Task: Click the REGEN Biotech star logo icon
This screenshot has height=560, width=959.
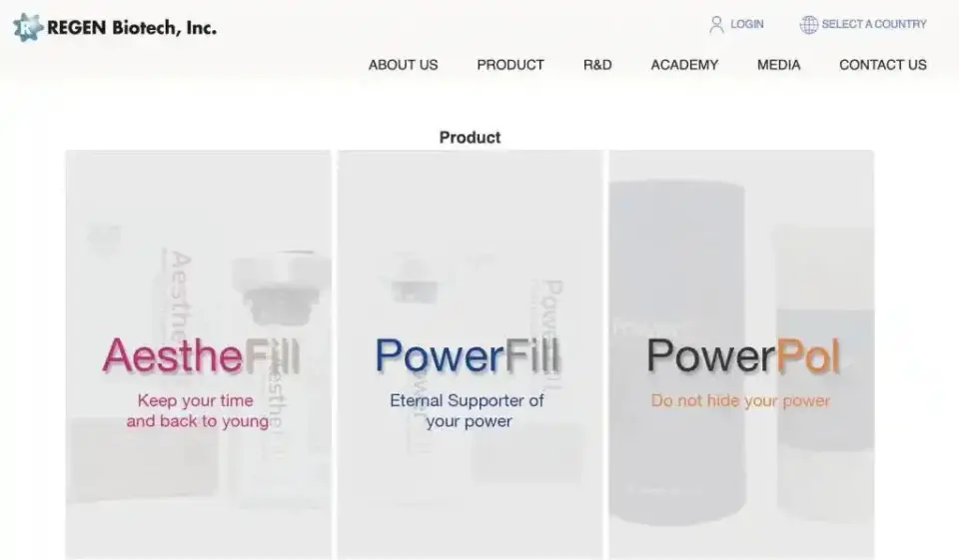Action: pos(28,27)
